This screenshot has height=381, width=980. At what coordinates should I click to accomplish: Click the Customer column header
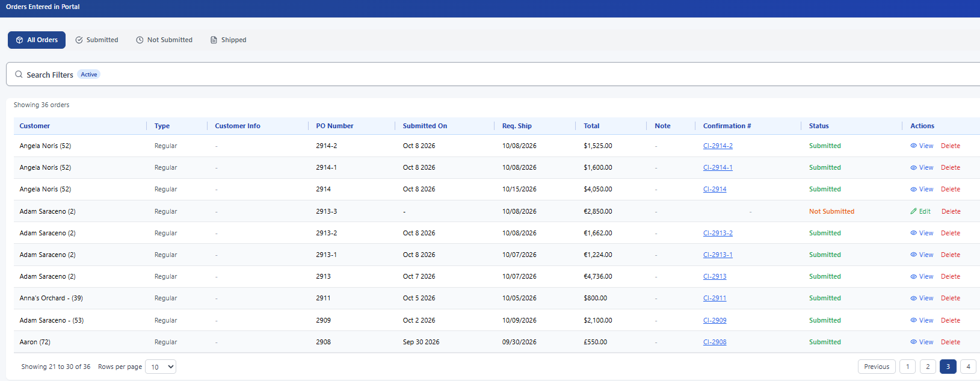pyautogui.click(x=34, y=126)
